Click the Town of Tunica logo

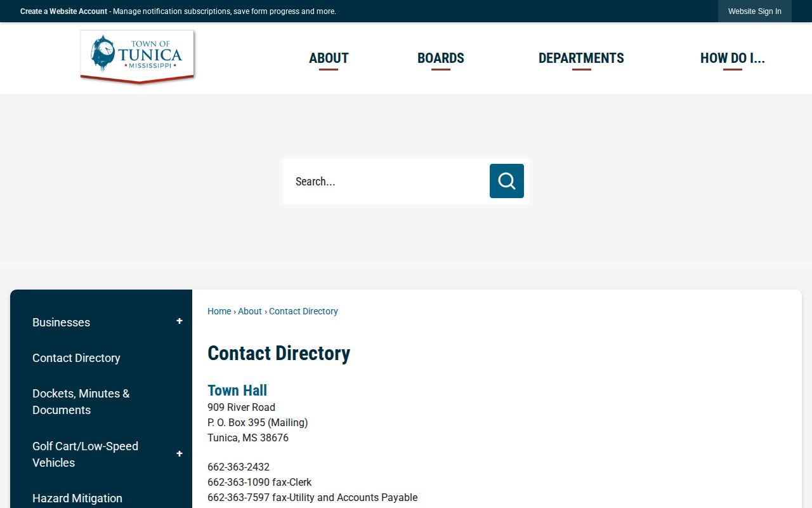tap(137, 57)
